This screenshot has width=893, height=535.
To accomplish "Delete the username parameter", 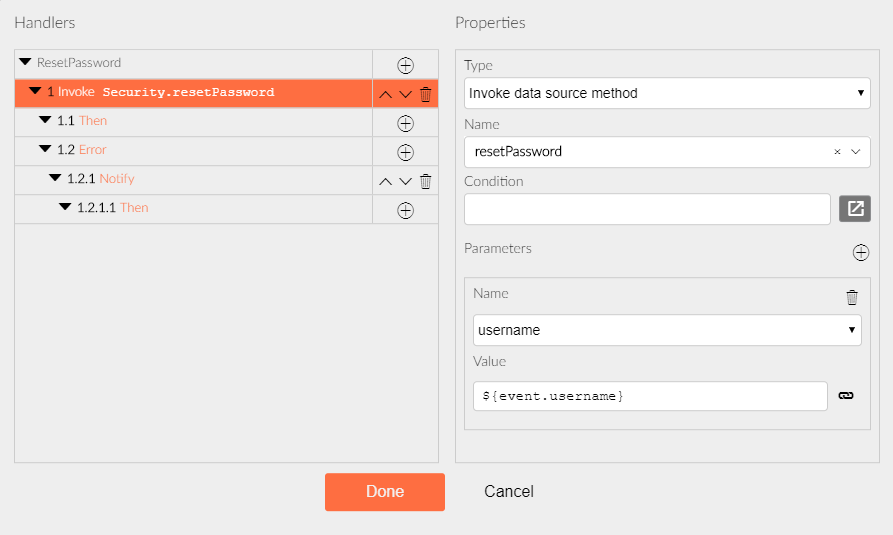I will tap(851, 297).
